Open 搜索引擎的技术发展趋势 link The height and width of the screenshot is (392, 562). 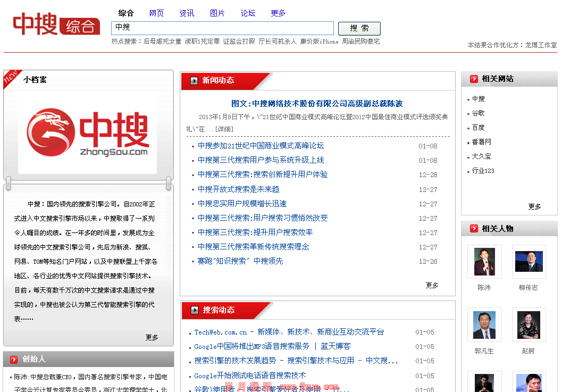pyautogui.click(x=296, y=361)
